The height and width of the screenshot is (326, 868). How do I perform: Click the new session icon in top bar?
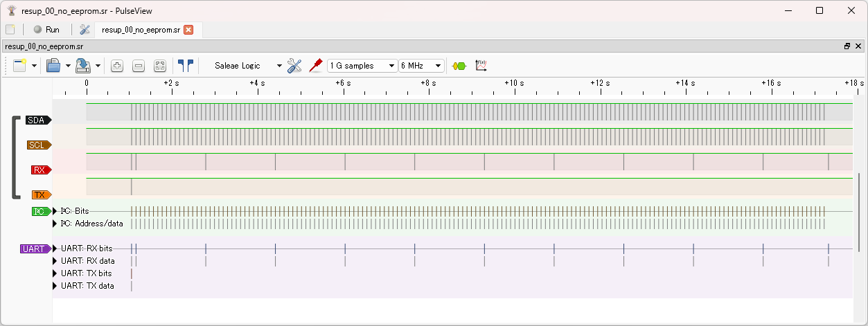coord(10,30)
